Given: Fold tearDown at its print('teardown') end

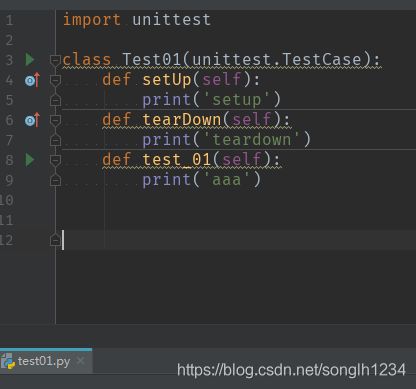Looking at the screenshot, I should (x=55, y=140).
